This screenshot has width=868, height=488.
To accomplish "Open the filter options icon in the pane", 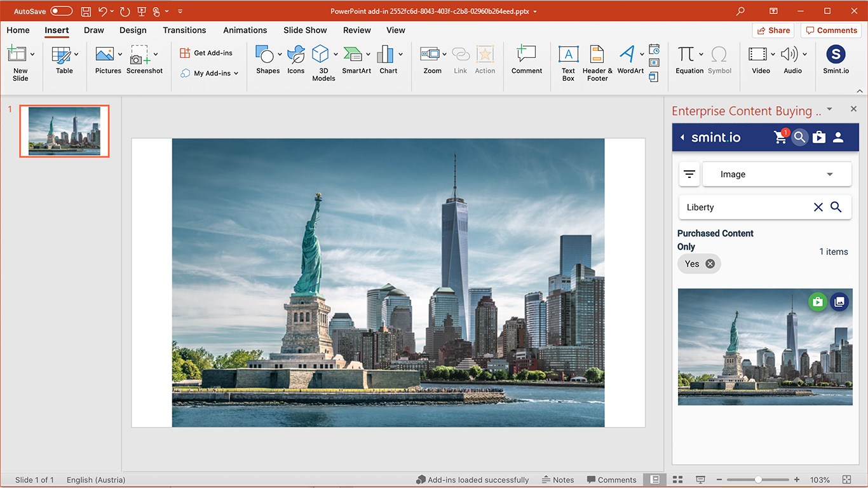I will pos(689,174).
